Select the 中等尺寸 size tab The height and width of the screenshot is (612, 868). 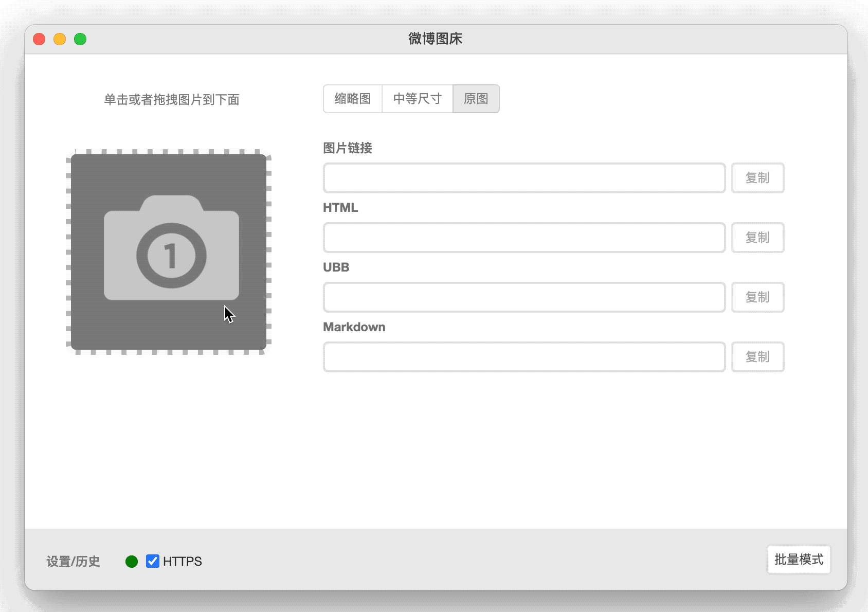tap(417, 99)
